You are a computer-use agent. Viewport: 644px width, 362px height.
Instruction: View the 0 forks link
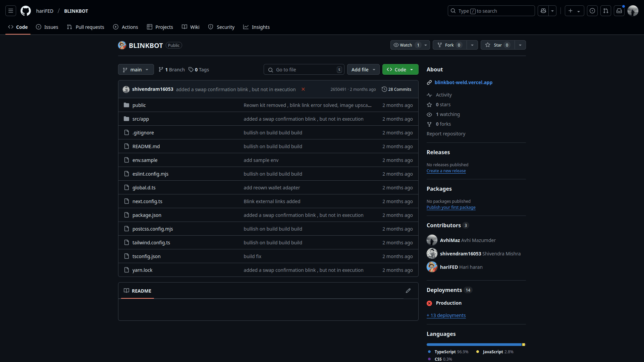[x=439, y=124]
